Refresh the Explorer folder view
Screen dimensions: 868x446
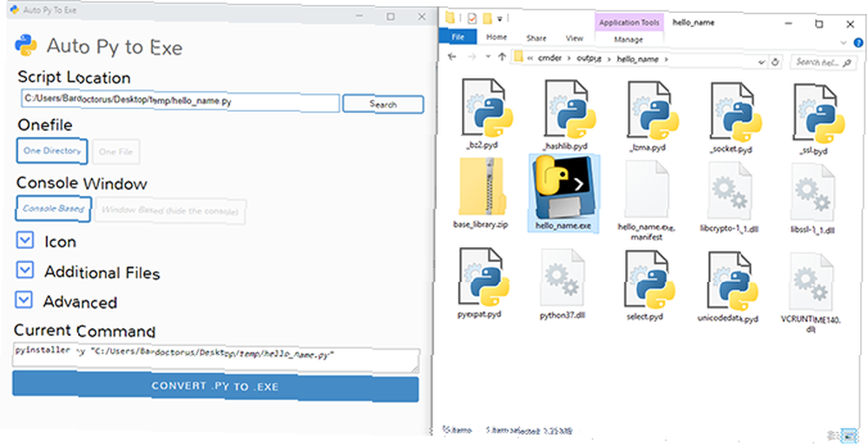click(775, 62)
